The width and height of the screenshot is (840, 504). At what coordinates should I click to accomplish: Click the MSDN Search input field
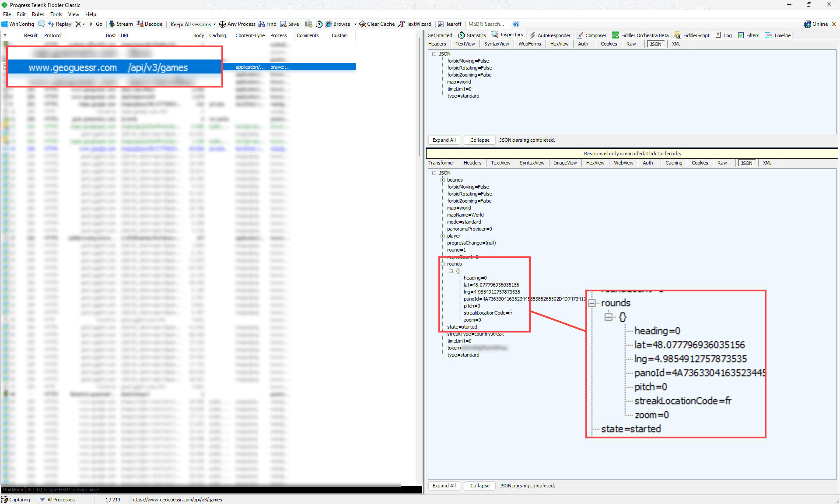pyautogui.click(x=488, y=24)
